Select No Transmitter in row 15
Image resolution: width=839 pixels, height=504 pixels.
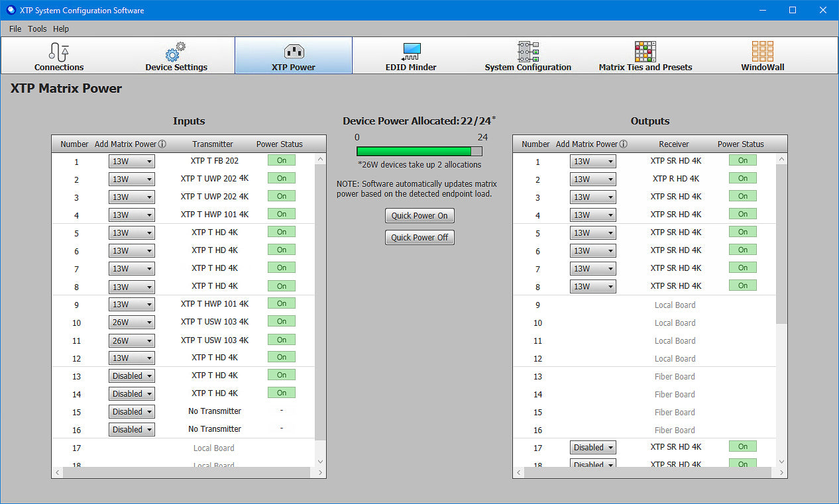215,411
